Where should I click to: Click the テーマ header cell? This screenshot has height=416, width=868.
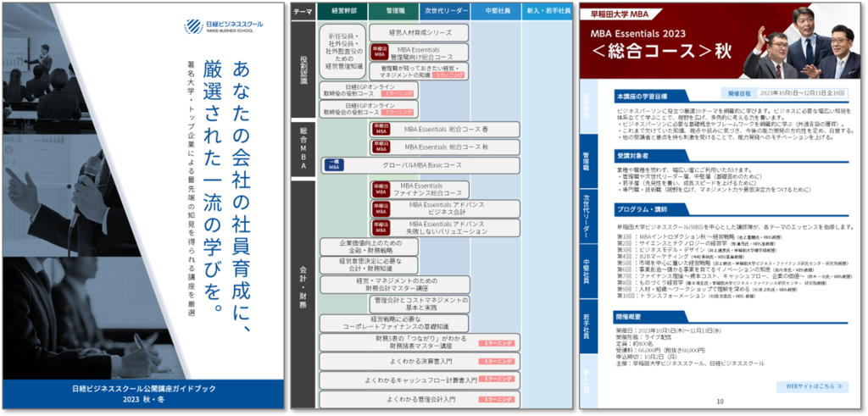pyautogui.click(x=303, y=11)
